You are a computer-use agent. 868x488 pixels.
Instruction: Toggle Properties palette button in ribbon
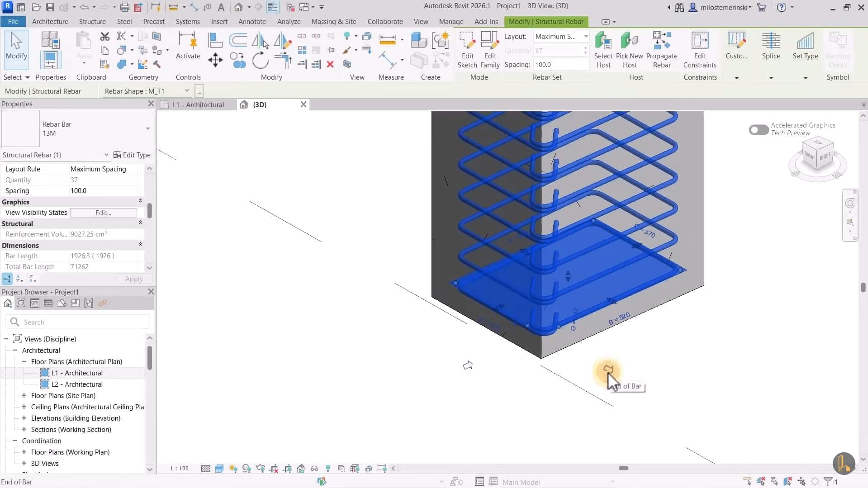pos(50,60)
